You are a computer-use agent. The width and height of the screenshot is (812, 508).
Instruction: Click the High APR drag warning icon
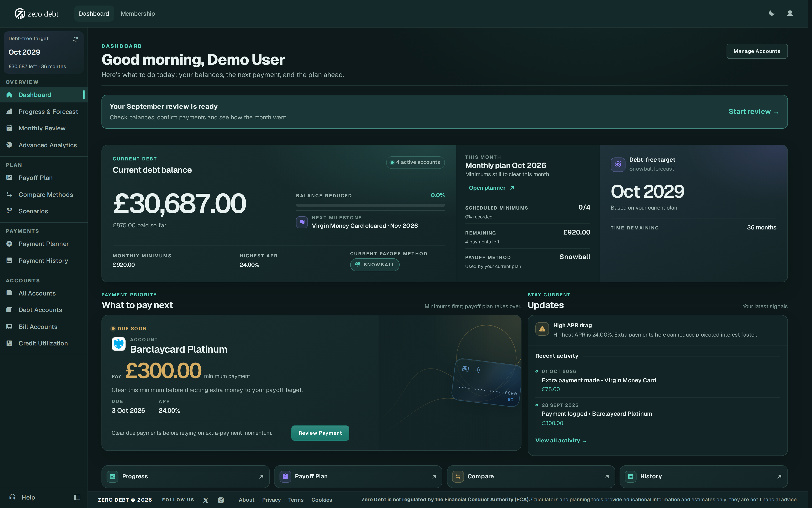[542, 329]
